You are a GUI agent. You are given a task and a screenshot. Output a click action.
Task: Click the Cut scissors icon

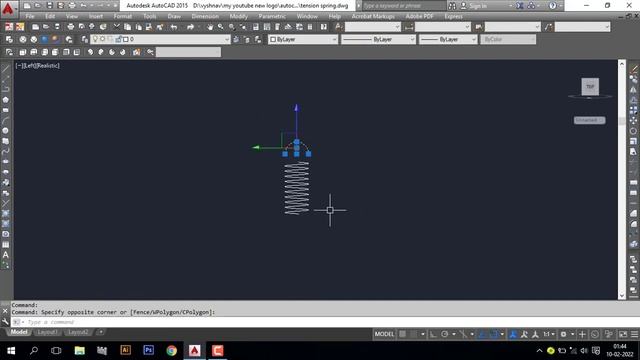coord(117,27)
